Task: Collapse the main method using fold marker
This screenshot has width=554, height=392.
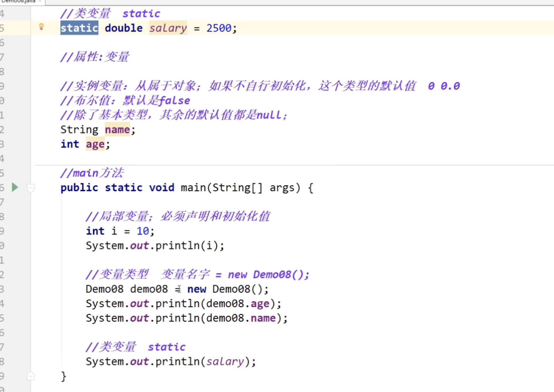Action: point(31,188)
